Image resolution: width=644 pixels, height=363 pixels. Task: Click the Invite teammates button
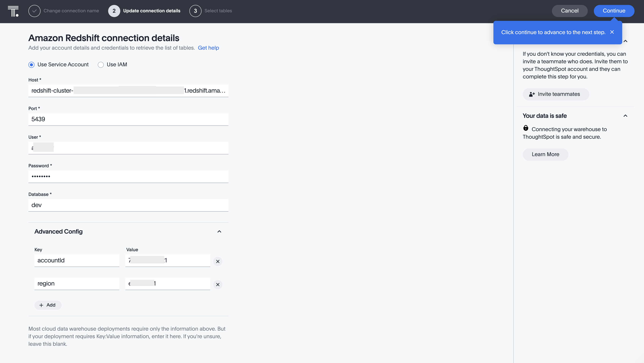coord(556,94)
